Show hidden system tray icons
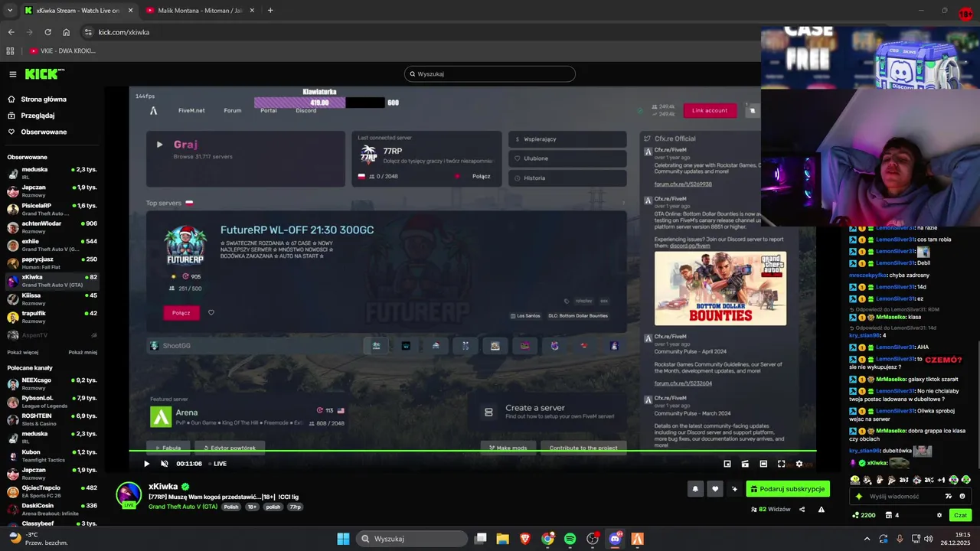This screenshot has width=980, height=551. click(867, 539)
